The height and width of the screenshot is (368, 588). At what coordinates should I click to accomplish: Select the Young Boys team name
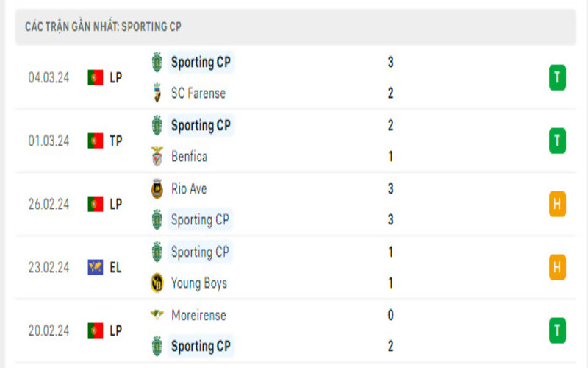coord(198,283)
